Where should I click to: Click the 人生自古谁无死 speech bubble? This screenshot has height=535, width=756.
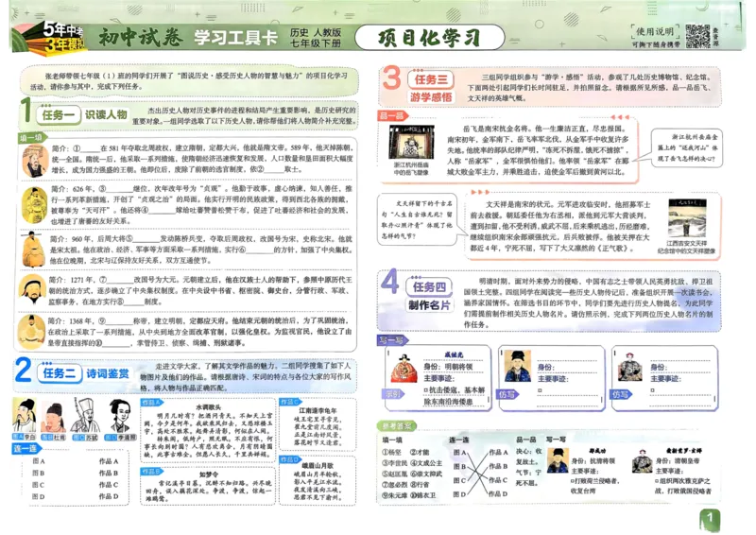tap(417, 219)
